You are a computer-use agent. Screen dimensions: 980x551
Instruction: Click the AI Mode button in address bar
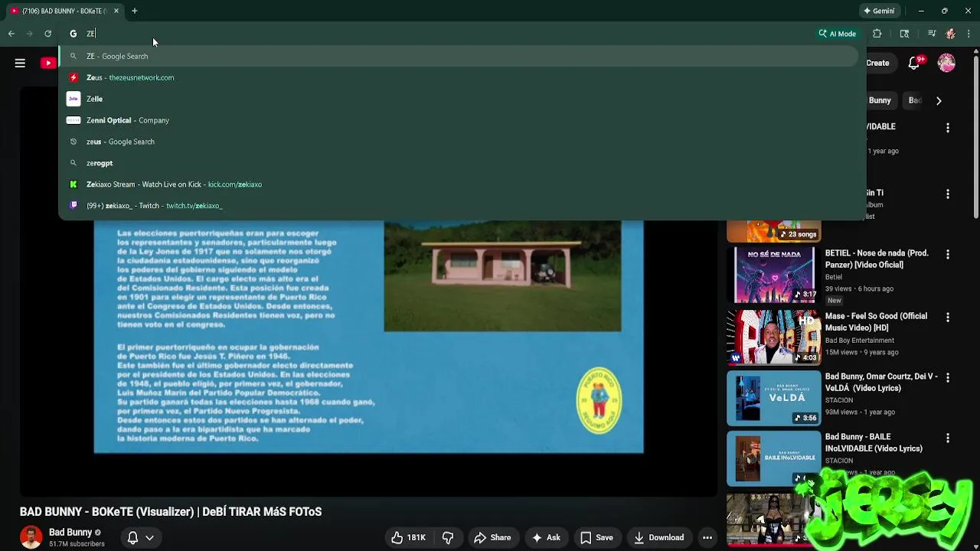point(837,34)
